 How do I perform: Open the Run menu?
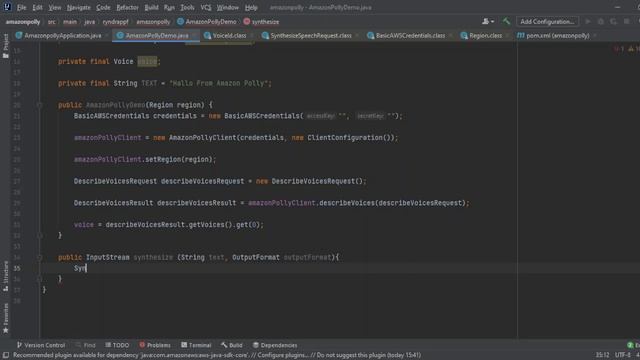[169, 7]
